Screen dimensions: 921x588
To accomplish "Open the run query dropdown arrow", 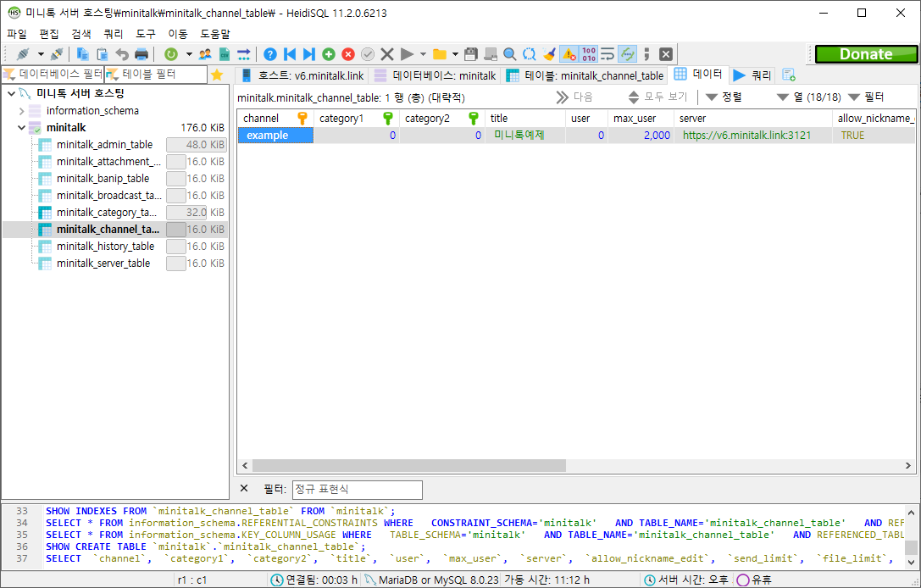I will coord(423,54).
